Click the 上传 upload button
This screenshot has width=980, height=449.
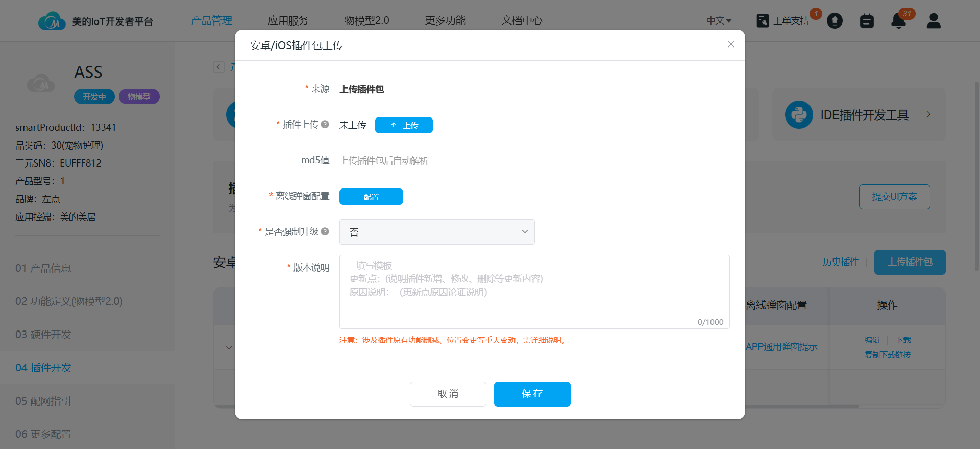[x=404, y=125]
